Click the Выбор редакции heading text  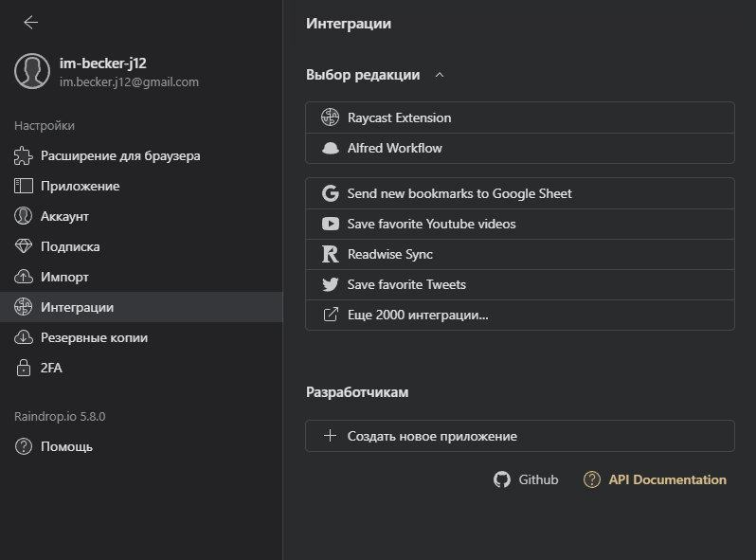[363, 75]
